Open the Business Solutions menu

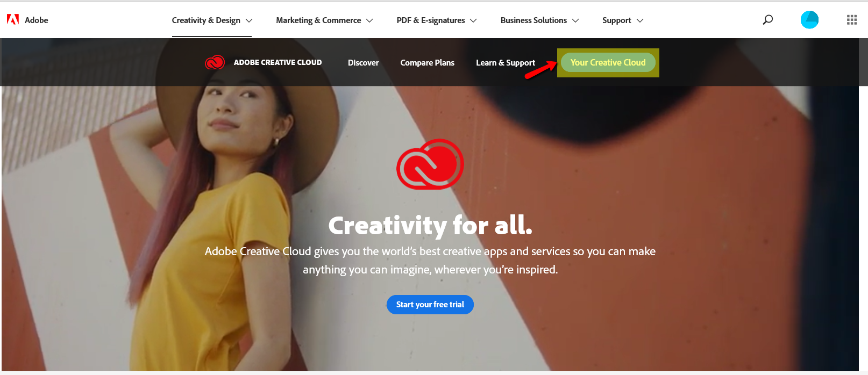pos(533,20)
